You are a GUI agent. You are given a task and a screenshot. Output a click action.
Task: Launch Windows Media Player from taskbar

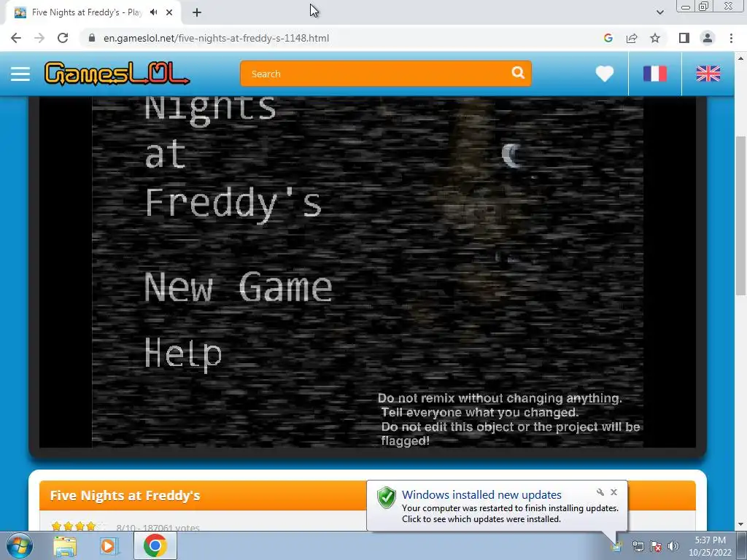(109, 545)
